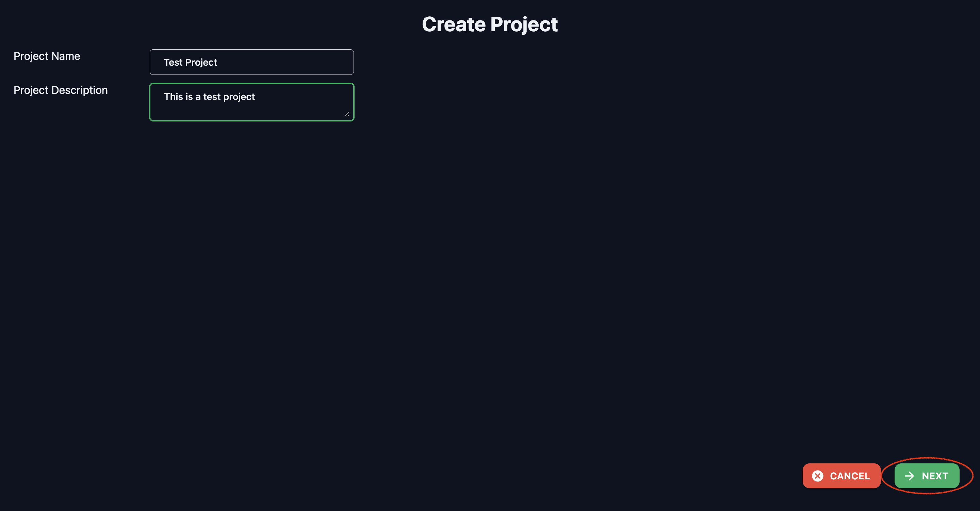The image size is (980, 511).
Task: Place cursor in 'Test Project' text
Action: coord(190,62)
